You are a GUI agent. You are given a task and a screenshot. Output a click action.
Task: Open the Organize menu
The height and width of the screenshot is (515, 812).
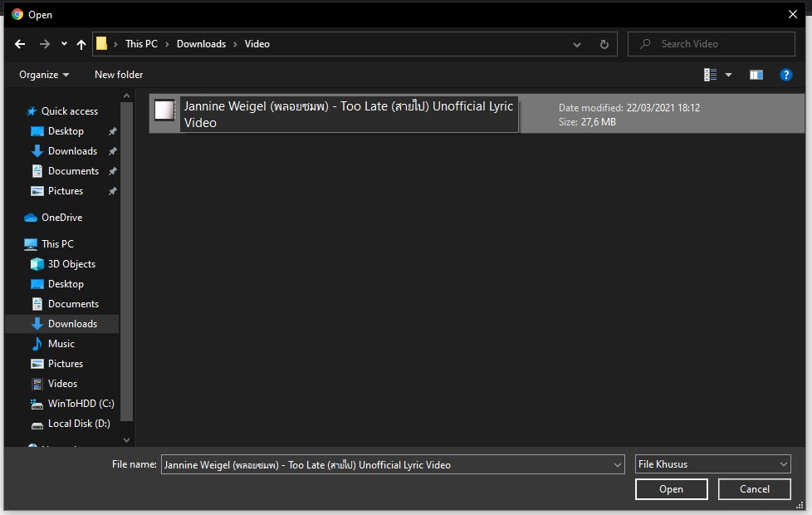(x=44, y=75)
